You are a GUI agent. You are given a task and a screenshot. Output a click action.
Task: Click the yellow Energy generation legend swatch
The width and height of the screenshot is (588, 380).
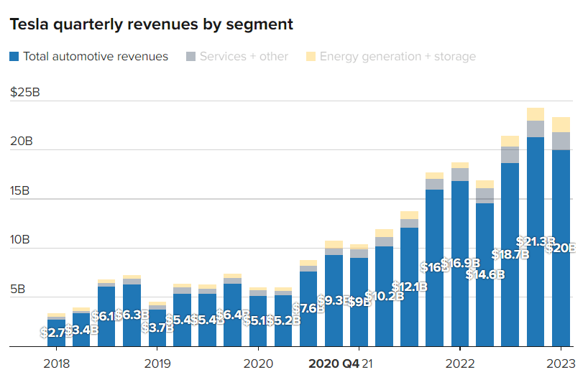coord(311,56)
